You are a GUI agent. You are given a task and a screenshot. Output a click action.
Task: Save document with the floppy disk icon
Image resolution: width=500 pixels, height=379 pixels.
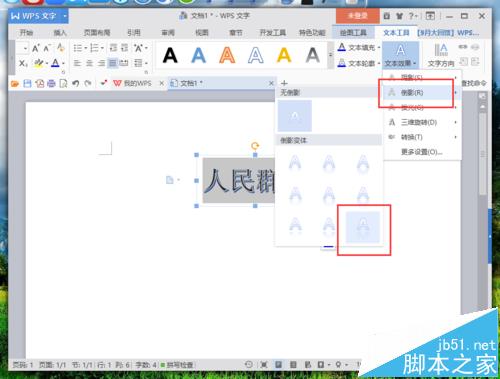pos(27,83)
